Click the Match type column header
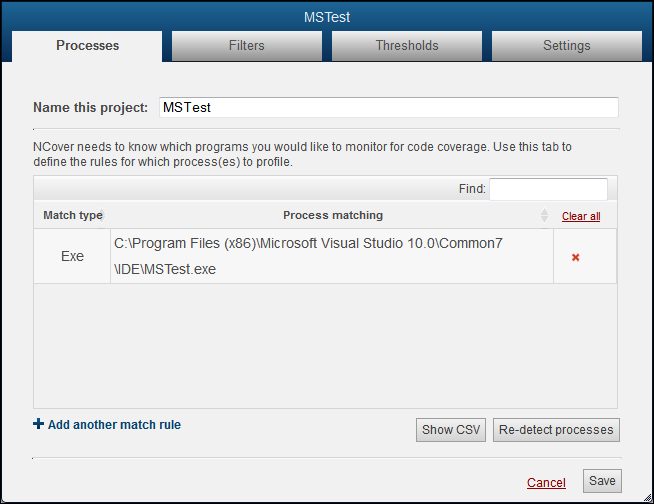 click(x=73, y=215)
